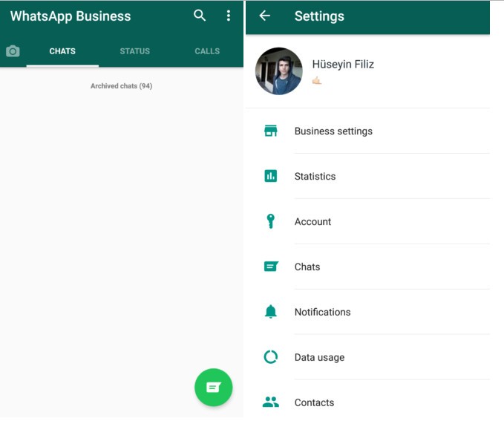Open Account settings
The image size is (504, 421).
[367, 221]
